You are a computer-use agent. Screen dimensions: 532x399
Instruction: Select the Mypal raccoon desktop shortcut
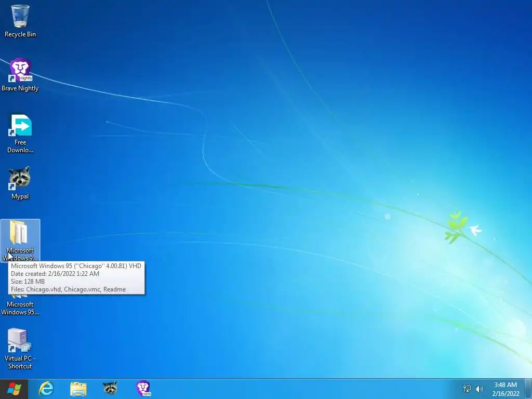[20, 182]
